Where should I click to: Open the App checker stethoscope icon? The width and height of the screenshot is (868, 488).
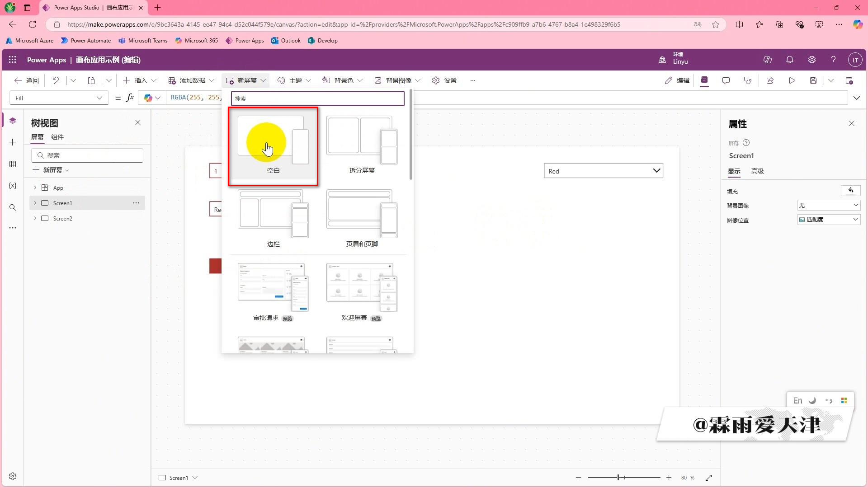pos(748,80)
